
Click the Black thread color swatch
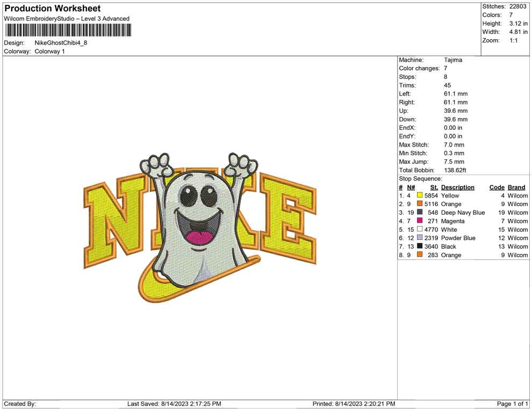point(420,246)
